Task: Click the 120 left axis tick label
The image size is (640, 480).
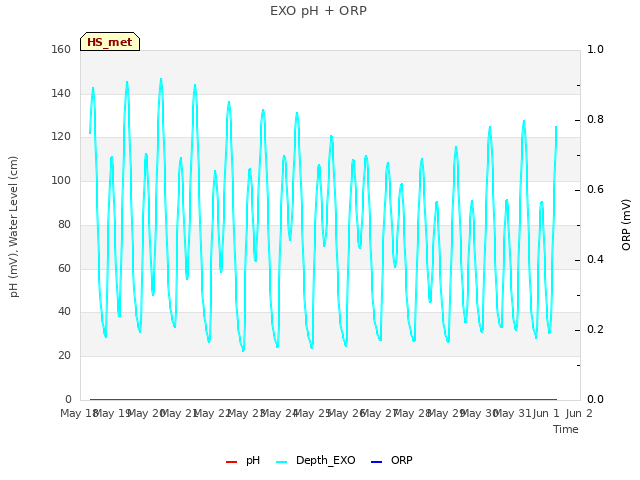Action: click(x=61, y=137)
